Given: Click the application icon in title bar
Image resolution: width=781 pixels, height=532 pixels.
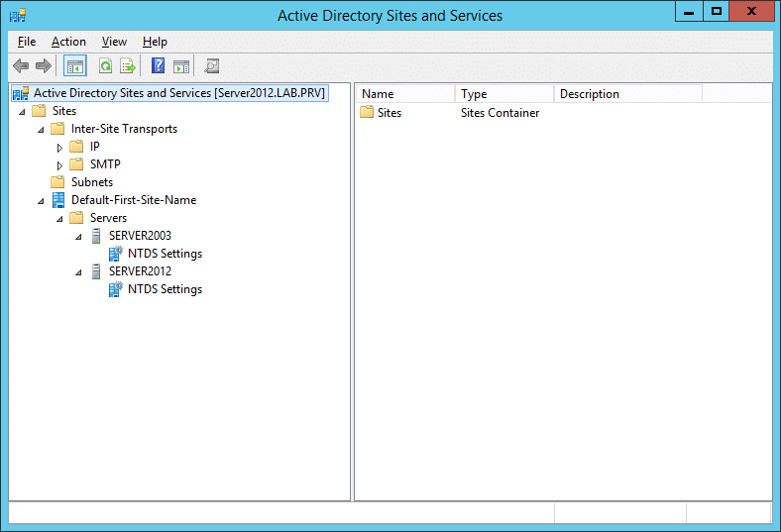Looking at the screenshot, I should pos(18,16).
